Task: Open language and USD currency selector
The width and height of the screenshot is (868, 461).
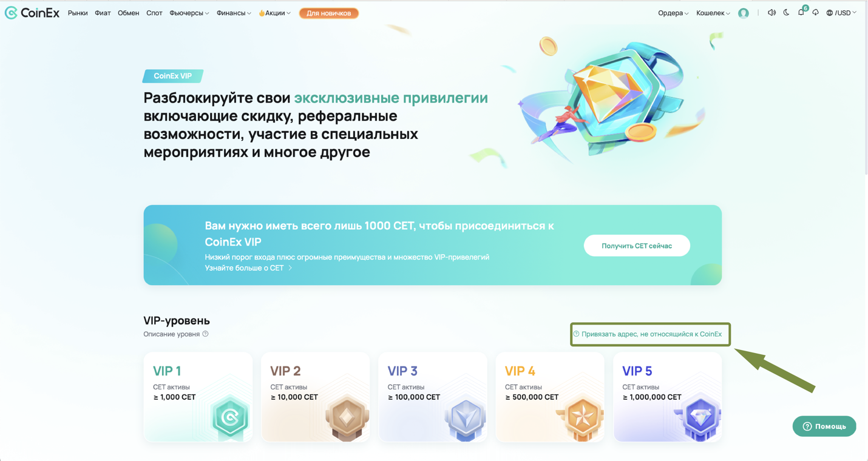Action: pyautogui.click(x=841, y=13)
